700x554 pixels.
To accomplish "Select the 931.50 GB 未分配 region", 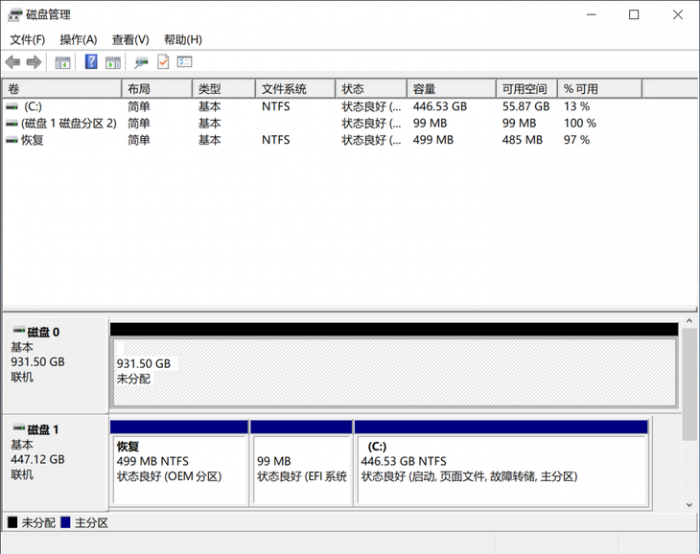I will click(394, 372).
